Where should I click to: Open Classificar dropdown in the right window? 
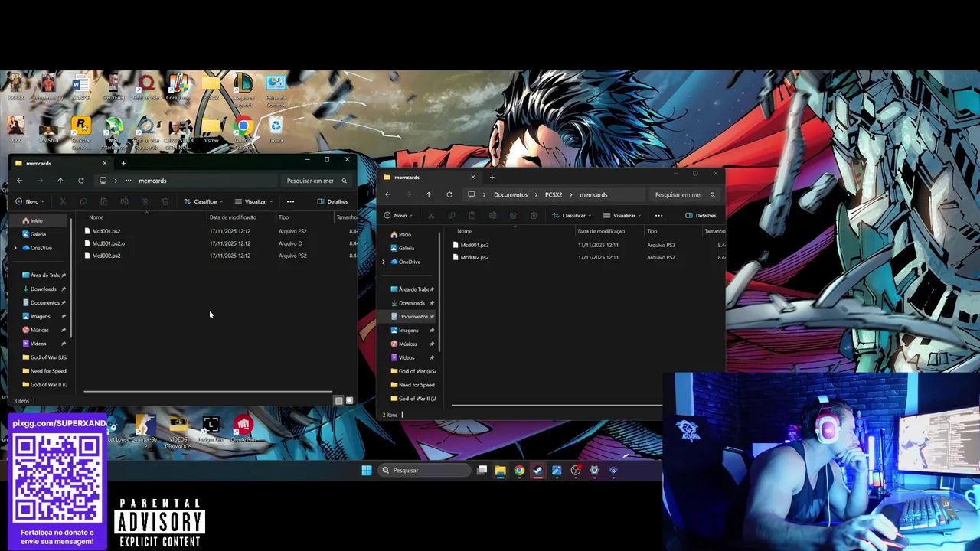pos(572,215)
